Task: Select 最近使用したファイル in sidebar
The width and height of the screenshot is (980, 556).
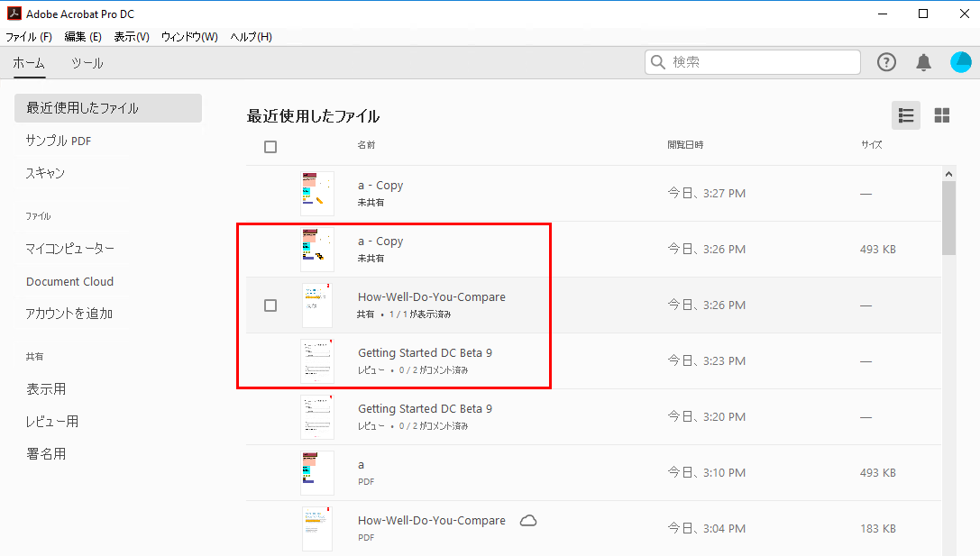Action: click(x=108, y=108)
